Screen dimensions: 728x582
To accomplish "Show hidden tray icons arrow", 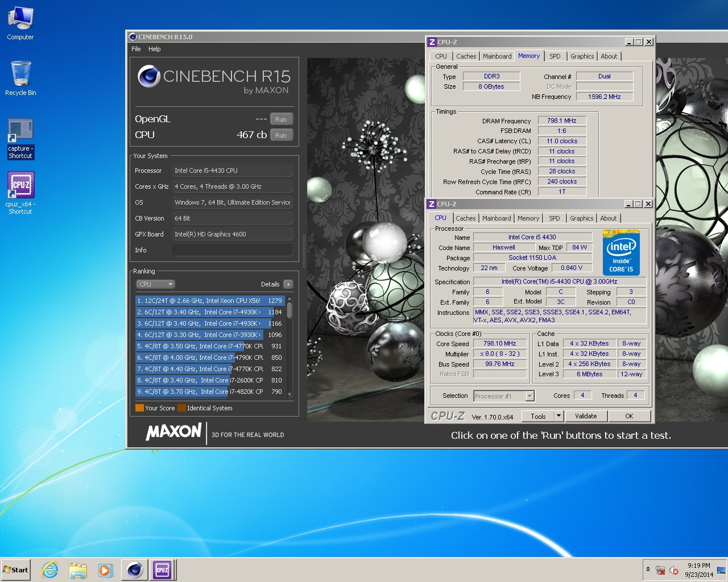I will tap(648, 569).
